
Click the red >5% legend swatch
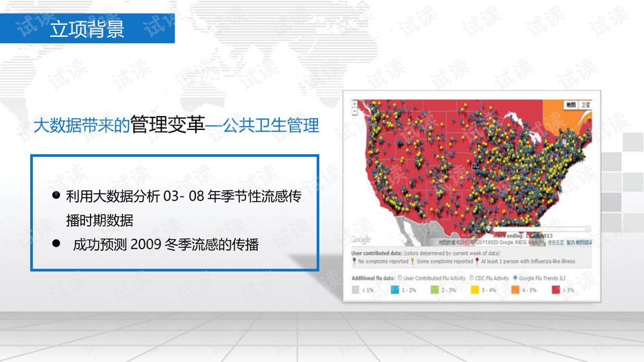click(556, 290)
